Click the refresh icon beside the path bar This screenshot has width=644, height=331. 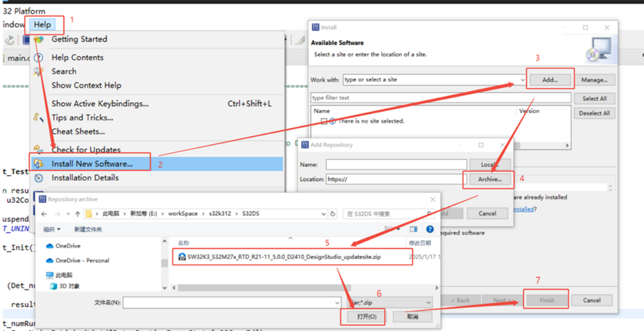click(333, 214)
